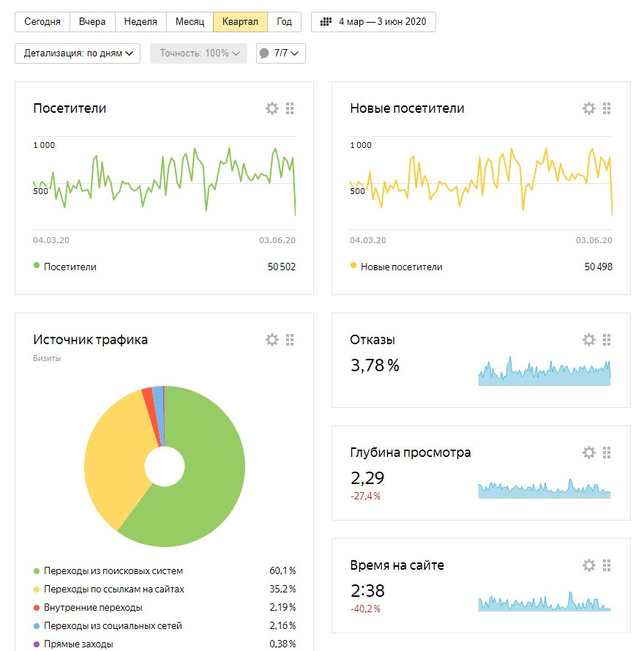Click red dot for Внутренние переходы
The image size is (644, 651).
point(37,608)
